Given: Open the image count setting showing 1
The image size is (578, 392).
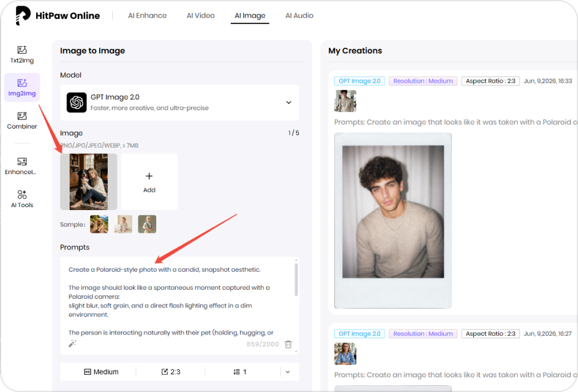Looking at the screenshot, I should click(240, 372).
